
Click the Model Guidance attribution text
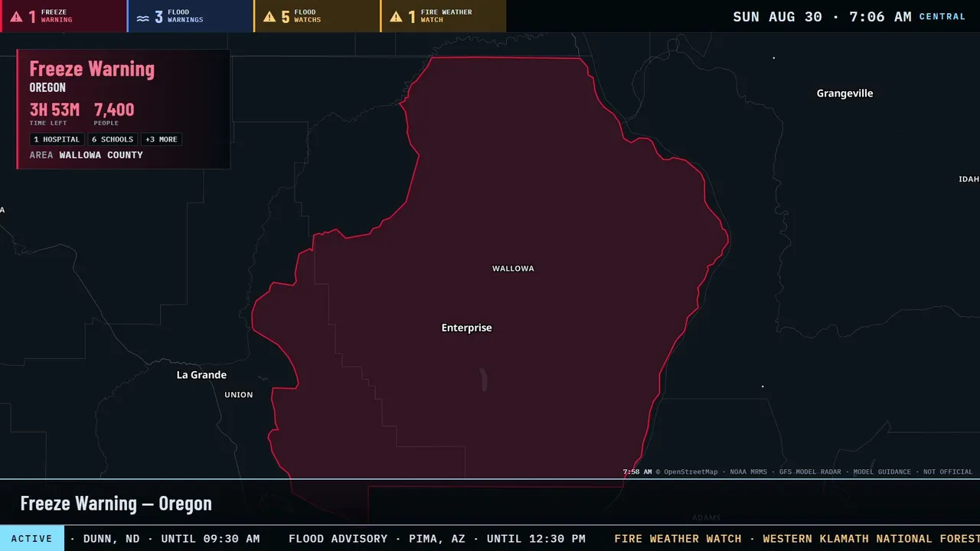click(882, 472)
